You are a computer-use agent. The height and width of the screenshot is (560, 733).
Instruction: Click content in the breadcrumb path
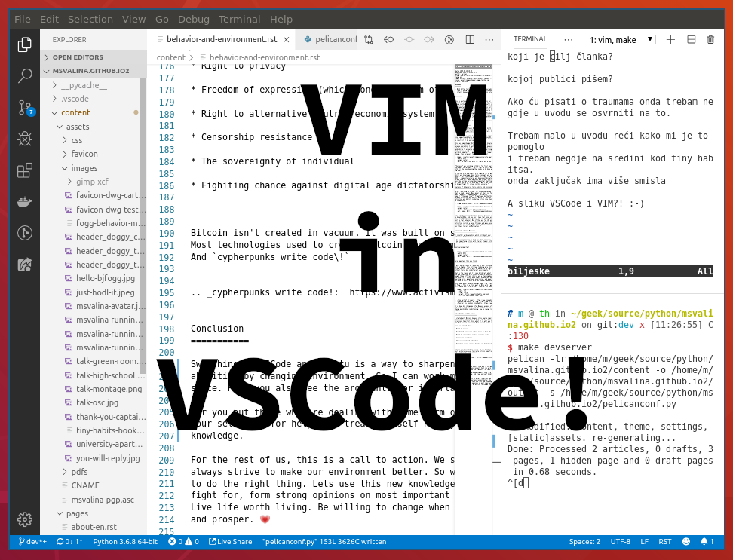point(170,57)
